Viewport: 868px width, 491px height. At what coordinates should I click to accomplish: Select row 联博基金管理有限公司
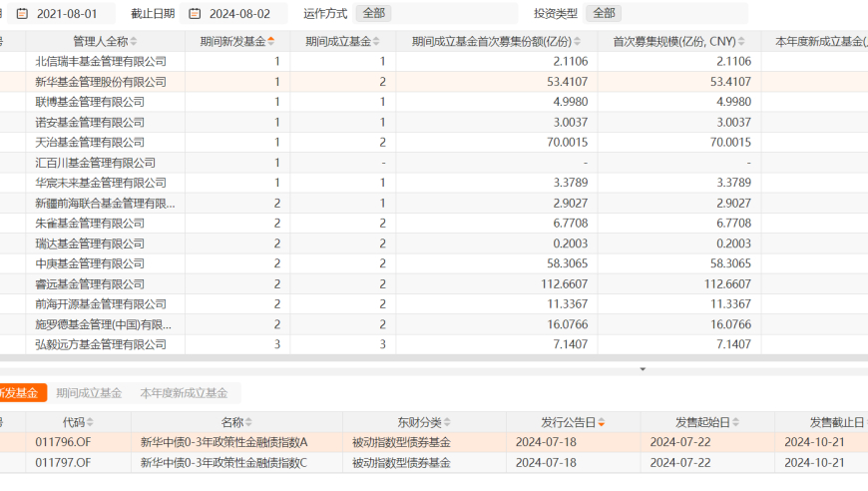(x=434, y=102)
